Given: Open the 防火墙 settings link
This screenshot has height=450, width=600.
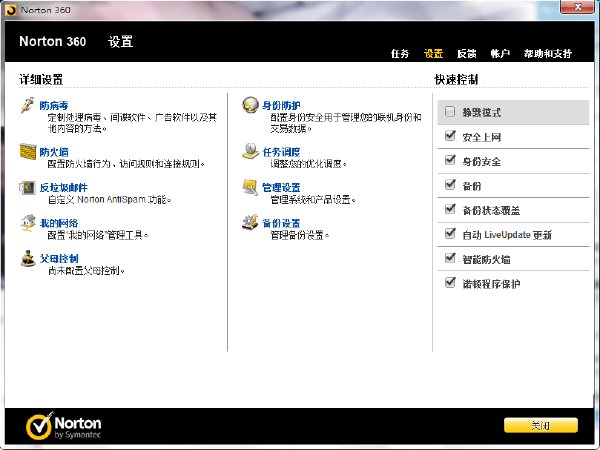Looking at the screenshot, I should pyautogui.click(x=54, y=152).
